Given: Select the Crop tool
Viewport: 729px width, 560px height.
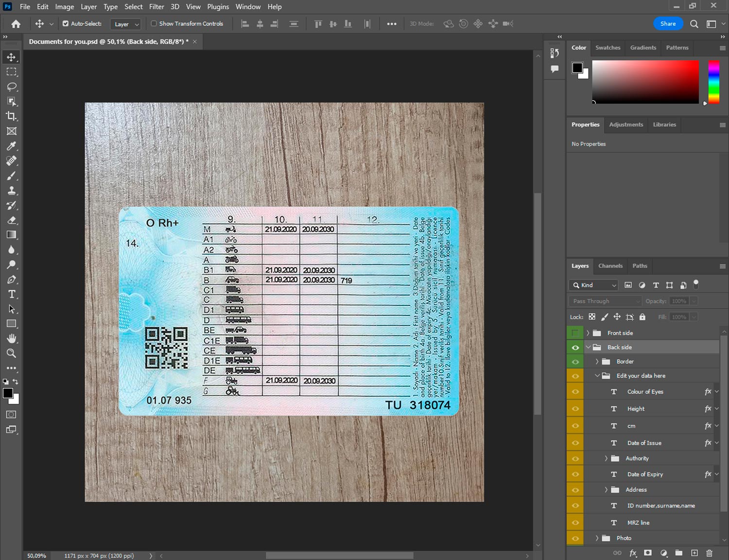Looking at the screenshot, I should click(x=12, y=116).
